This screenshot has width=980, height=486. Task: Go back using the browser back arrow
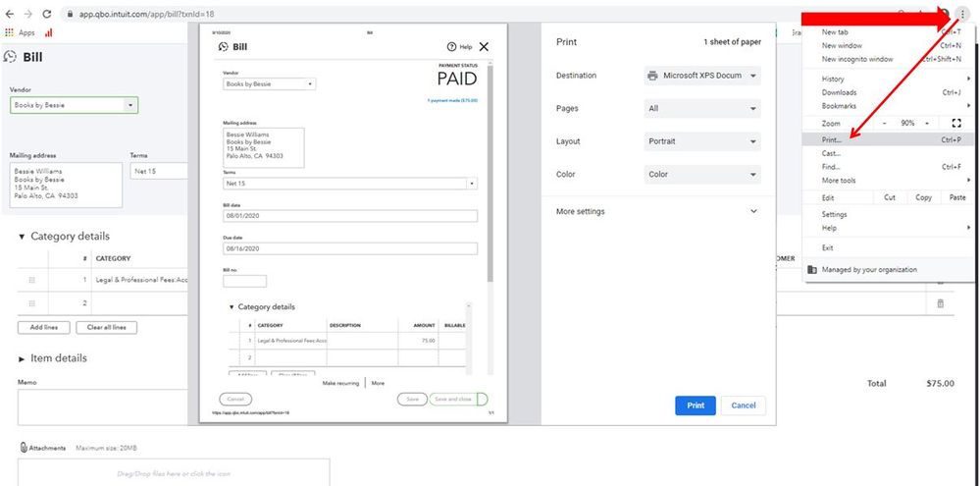pyautogui.click(x=10, y=14)
